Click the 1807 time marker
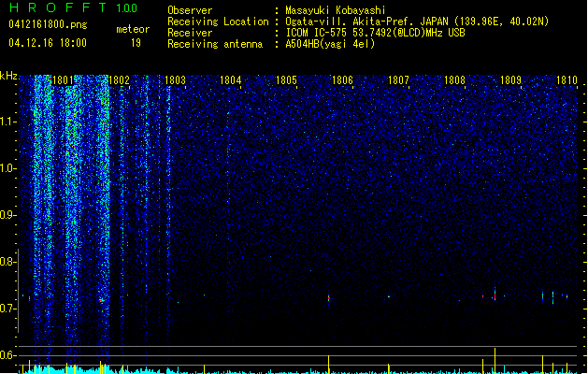The height and width of the screenshot is (374, 588). (x=398, y=80)
